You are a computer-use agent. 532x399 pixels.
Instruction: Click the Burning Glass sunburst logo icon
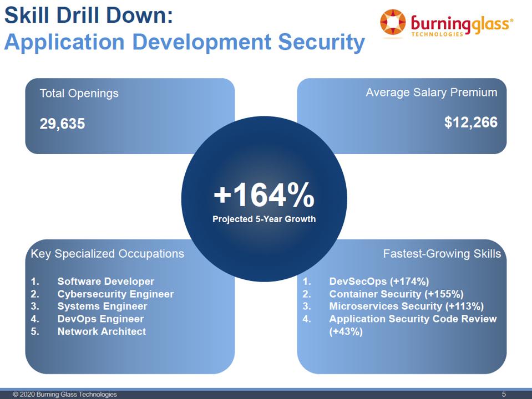click(x=393, y=22)
